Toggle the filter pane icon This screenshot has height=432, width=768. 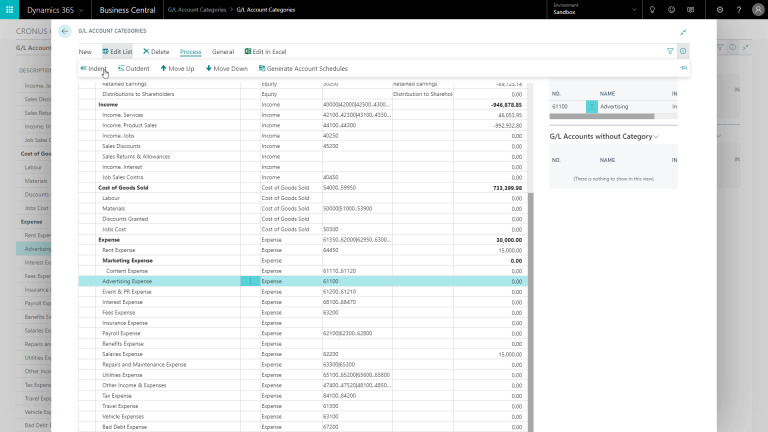pos(670,51)
